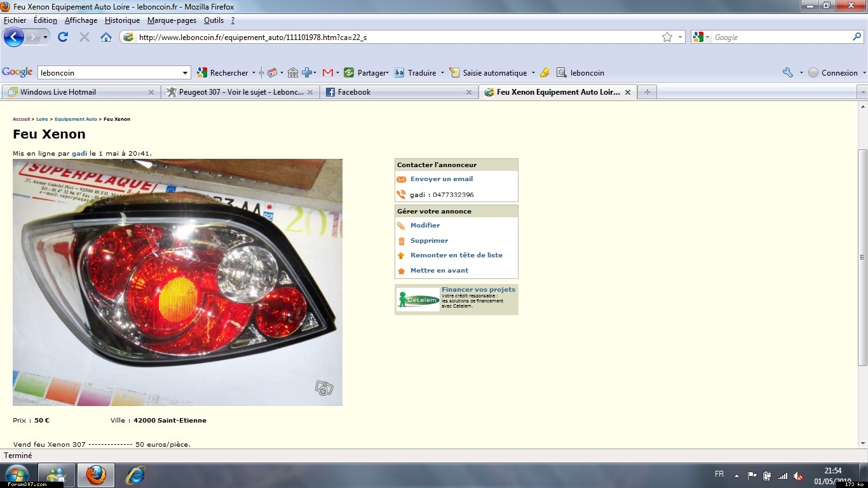Click the Partager share button

[x=366, y=73]
